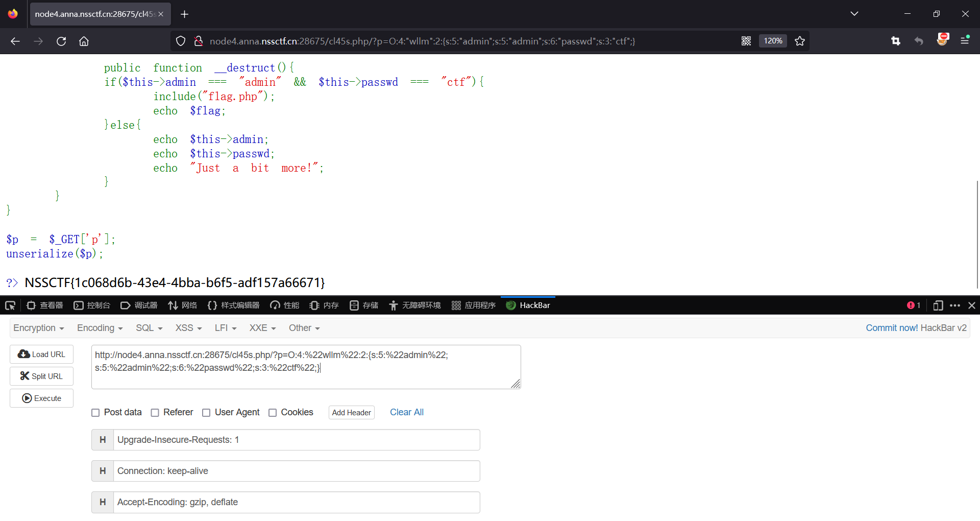Edit the Upgrade-Insecure-Requests header field

297,440
